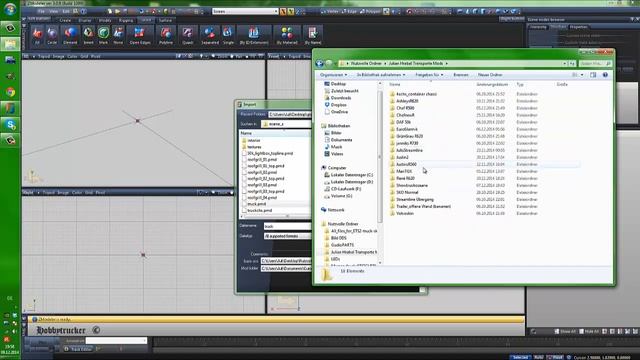This screenshot has height=360, width=640.
Task: Open In Bibliothek aufnehmen dropdown
Action: click(381, 75)
